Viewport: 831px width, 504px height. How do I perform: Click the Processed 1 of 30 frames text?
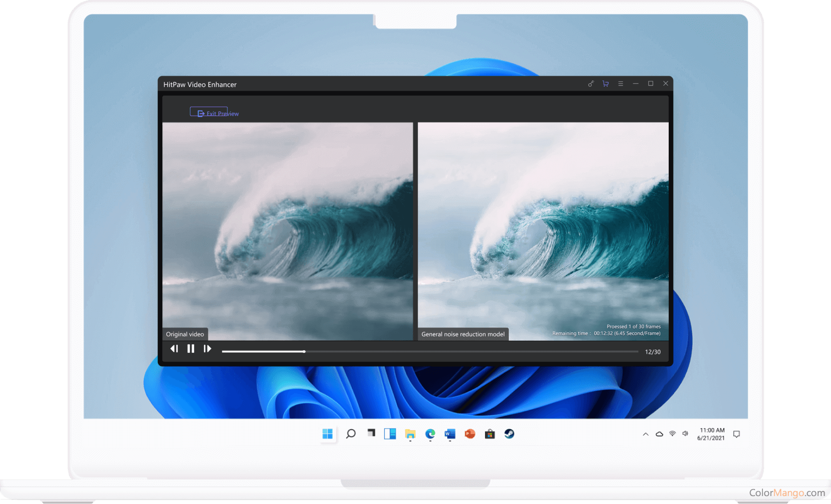(633, 326)
